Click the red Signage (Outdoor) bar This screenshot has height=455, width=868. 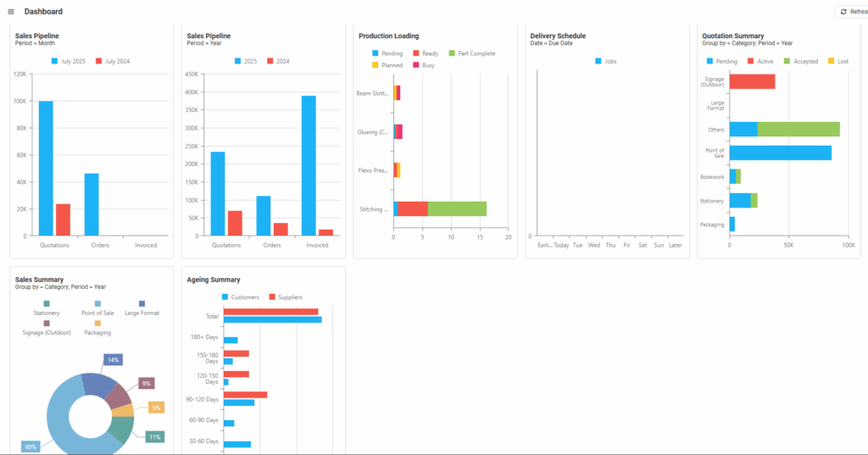point(752,81)
